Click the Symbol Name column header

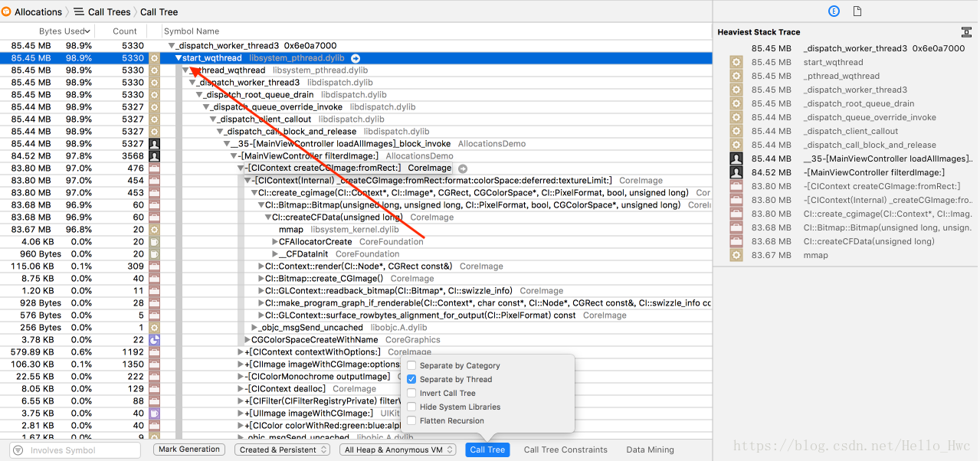click(x=192, y=31)
